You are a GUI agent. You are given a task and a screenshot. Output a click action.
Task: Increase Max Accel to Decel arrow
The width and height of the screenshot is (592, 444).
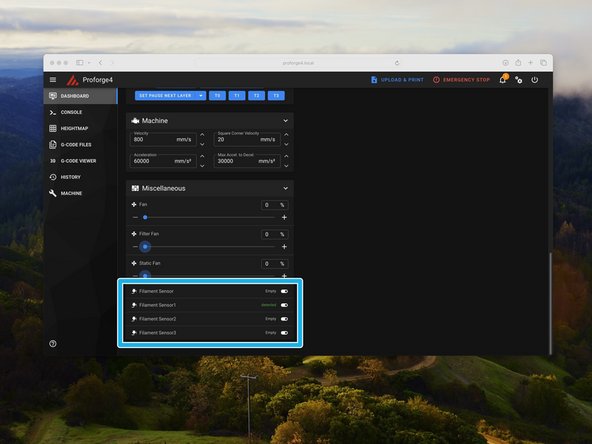[x=286, y=156]
